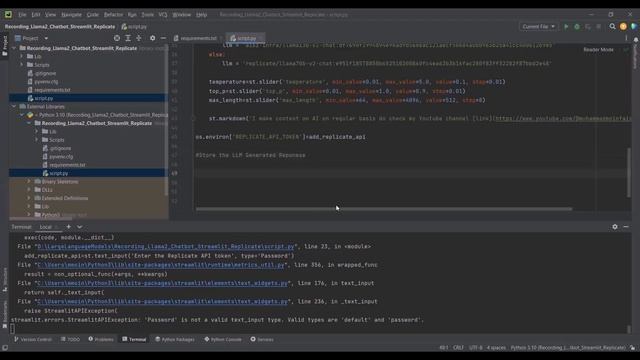Open Version Control tool window
Image resolution: width=640 pixels, height=360 pixels.
click(33, 339)
